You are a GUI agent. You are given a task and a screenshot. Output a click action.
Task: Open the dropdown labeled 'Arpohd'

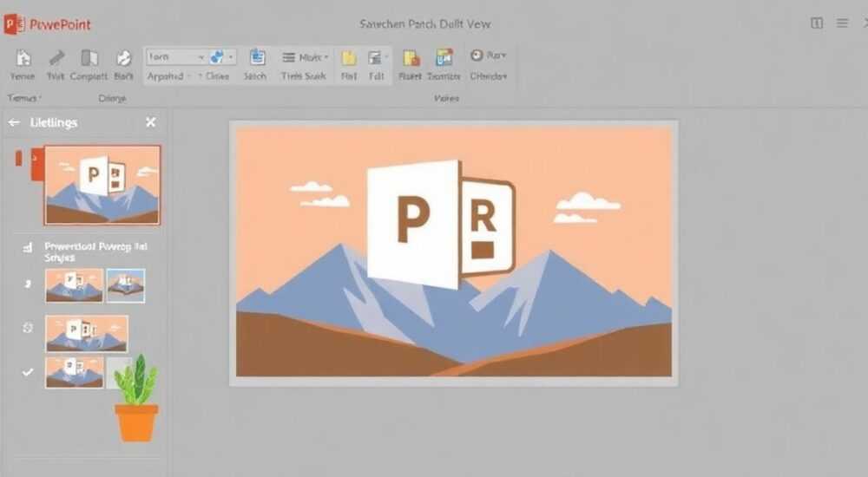click(169, 76)
